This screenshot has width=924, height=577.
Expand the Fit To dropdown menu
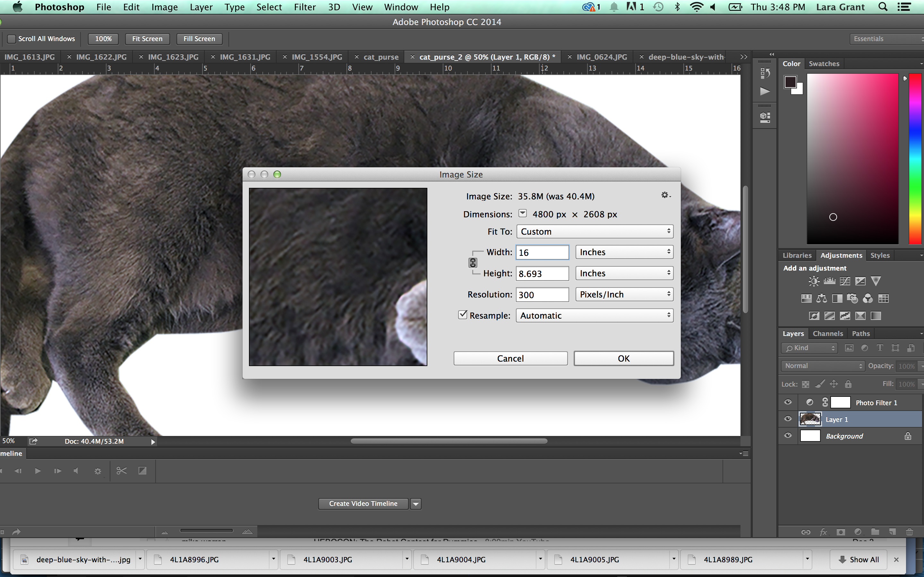(x=594, y=231)
